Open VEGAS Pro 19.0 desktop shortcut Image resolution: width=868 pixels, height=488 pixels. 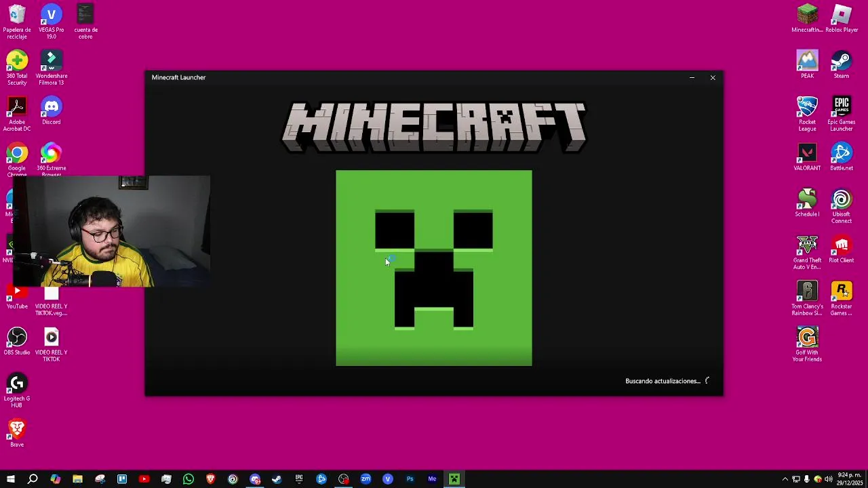coord(52,22)
